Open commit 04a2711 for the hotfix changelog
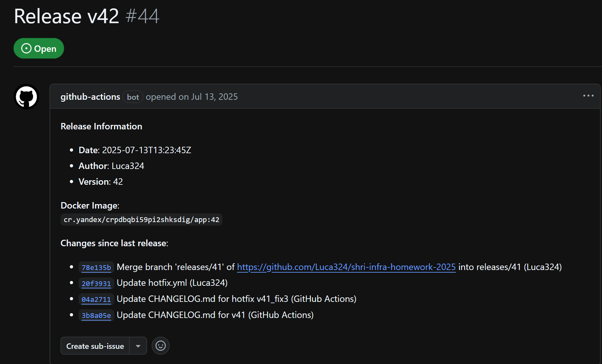 [96, 299]
